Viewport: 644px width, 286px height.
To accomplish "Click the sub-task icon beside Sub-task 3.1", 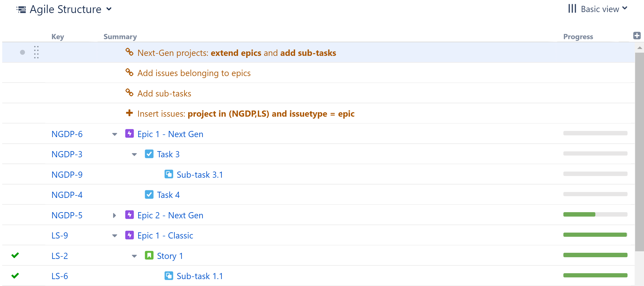I will pyautogui.click(x=169, y=174).
